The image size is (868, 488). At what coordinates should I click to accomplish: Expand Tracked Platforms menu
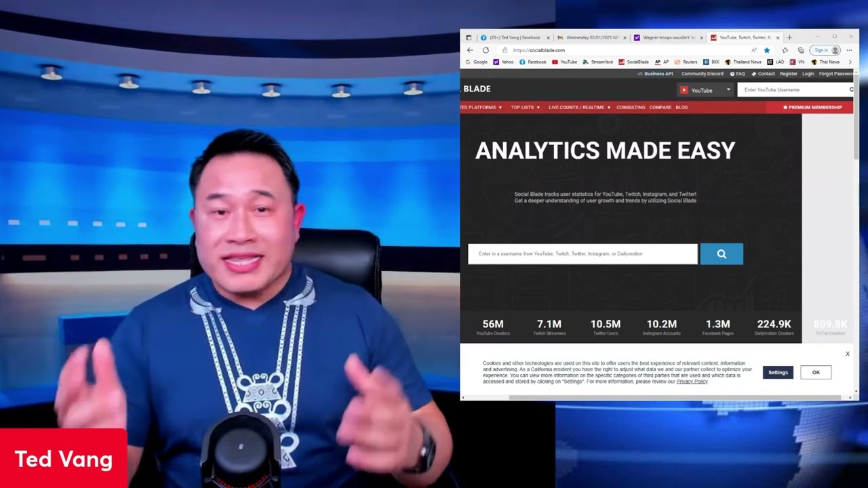point(481,107)
